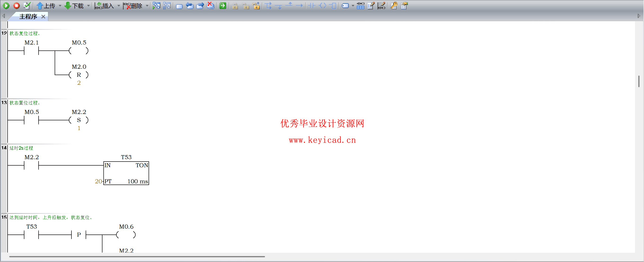Click the pause program status icon

(x=167, y=5)
